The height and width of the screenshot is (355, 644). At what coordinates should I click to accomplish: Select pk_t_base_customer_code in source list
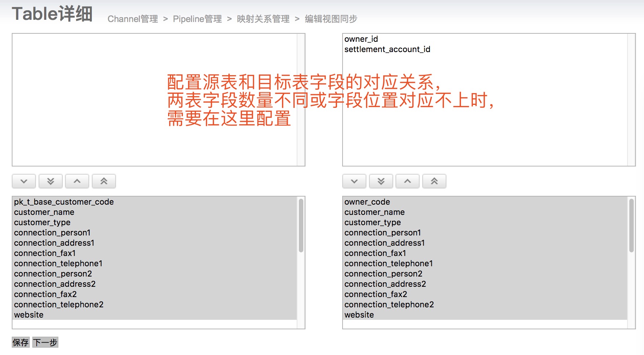(155, 202)
